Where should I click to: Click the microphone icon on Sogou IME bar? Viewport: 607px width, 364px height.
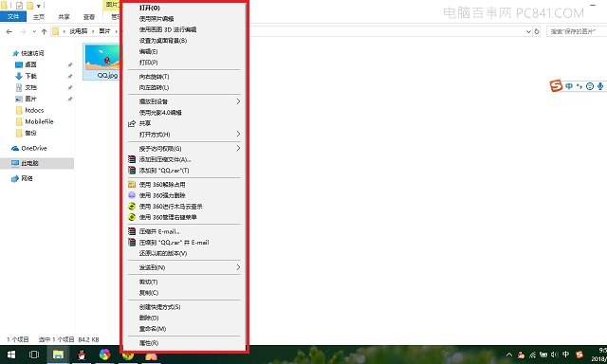pos(600,86)
